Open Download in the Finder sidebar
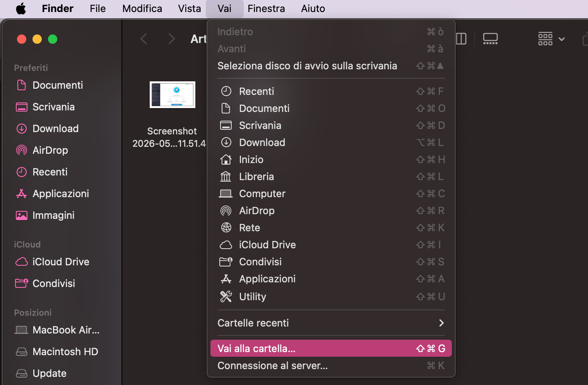Viewport: 588px width, 385px height. [x=55, y=129]
